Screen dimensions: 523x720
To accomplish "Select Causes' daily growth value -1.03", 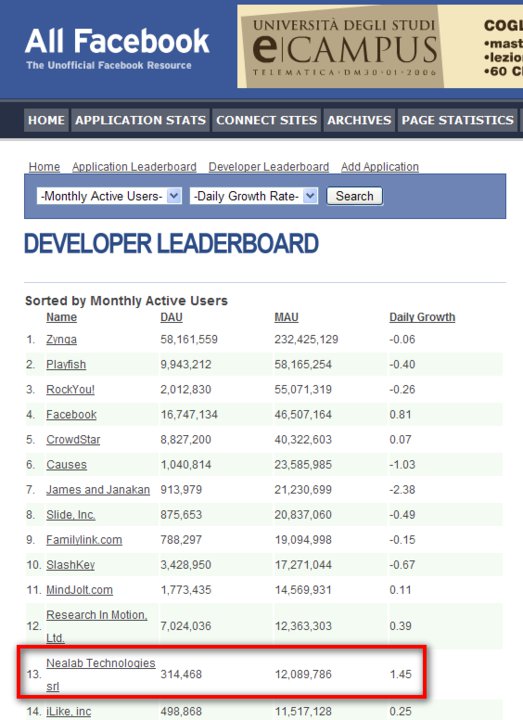I will tap(402, 465).
